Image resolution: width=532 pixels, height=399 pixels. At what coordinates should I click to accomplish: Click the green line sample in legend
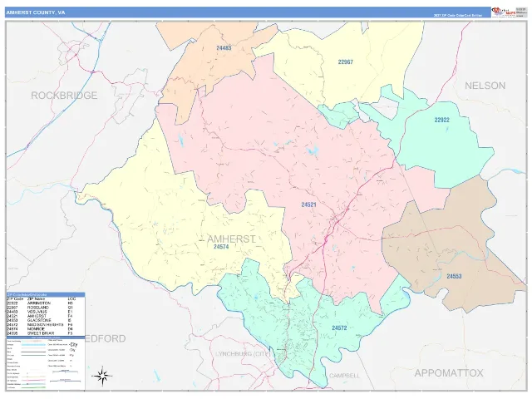point(33,387)
